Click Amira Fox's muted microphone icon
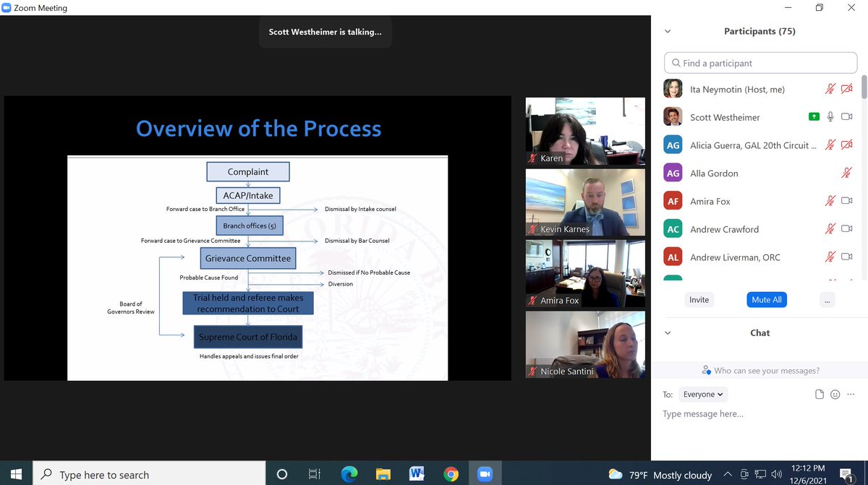 coord(831,202)
